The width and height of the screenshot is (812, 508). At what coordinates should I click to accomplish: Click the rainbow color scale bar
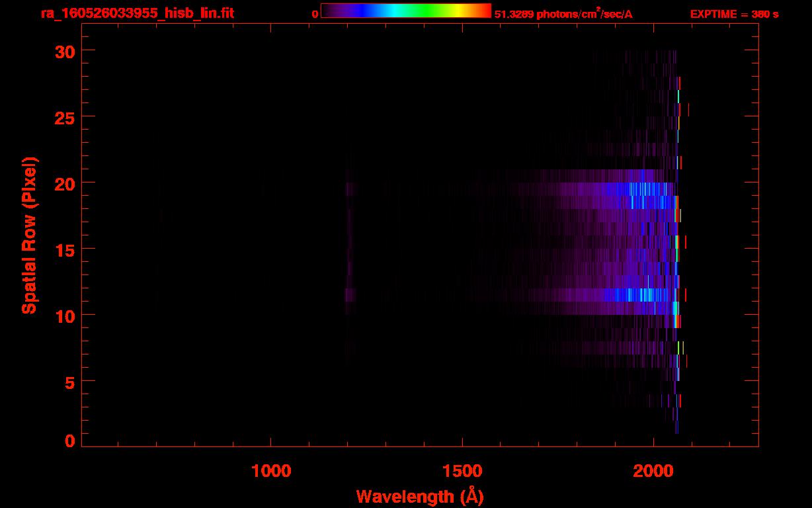pos(406,11)
